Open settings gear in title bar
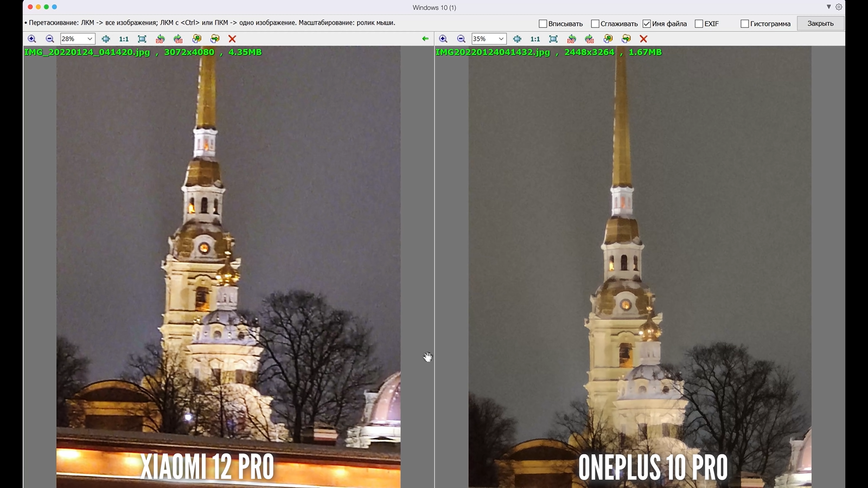The image size is (868, 488). (x=839, y=7)
